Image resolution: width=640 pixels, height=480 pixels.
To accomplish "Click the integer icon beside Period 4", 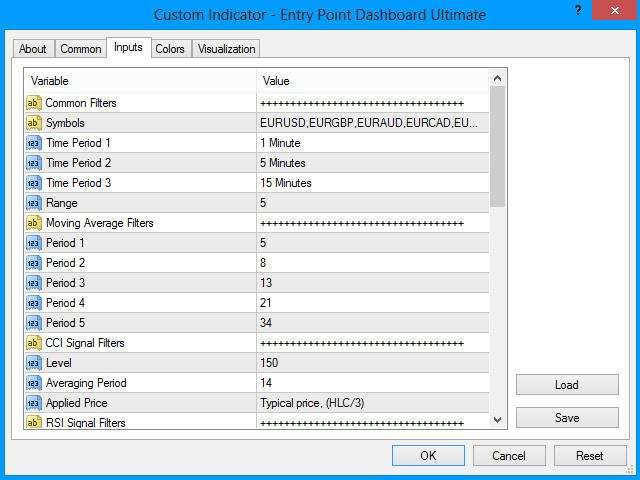I will click(x=34, y=303).
